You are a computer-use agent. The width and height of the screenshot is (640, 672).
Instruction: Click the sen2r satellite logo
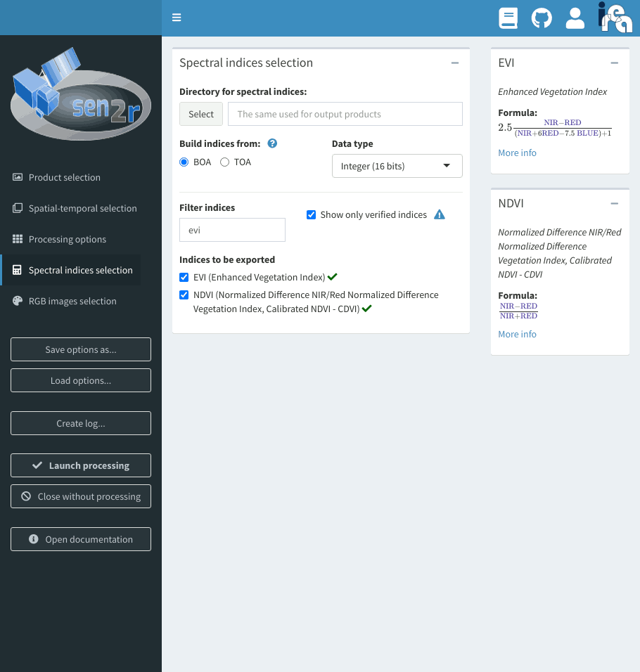81,94
